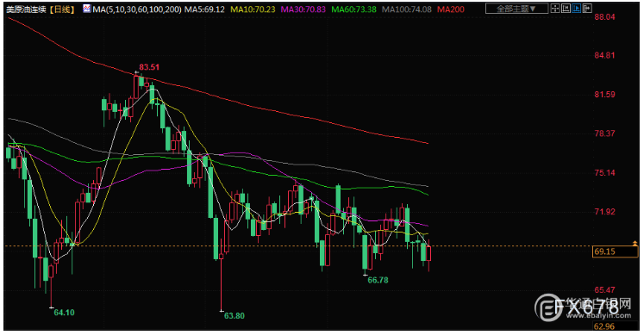Click the MA10:70.23 yellow legend

[253, 9]
